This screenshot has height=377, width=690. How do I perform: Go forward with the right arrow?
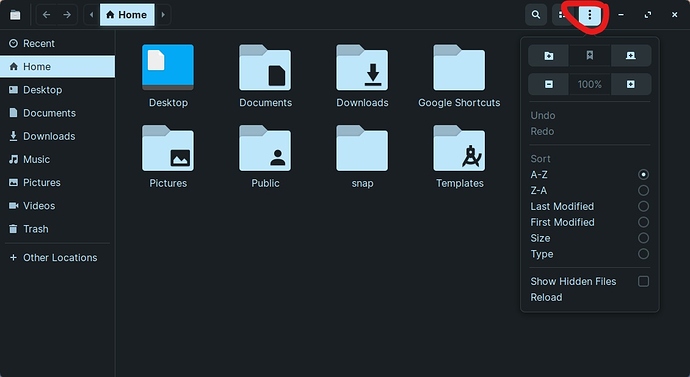tap(67, 15)
